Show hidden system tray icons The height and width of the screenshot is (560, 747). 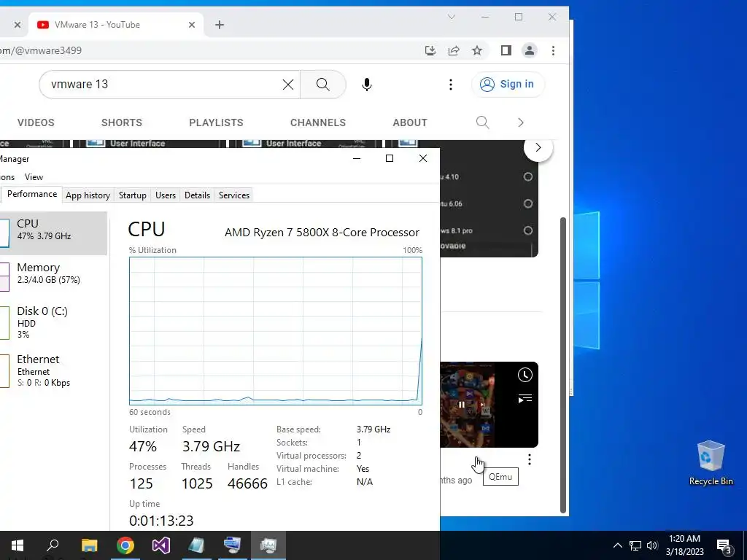(617, 545)
